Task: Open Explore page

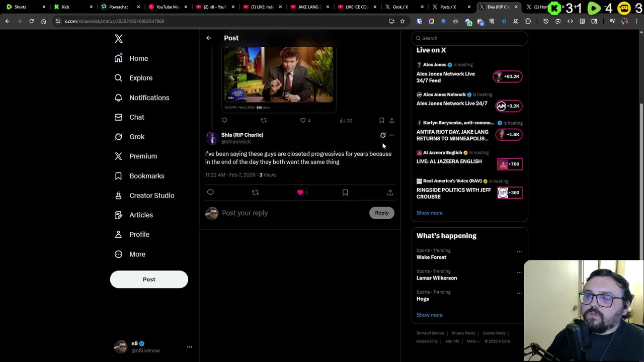Action: (x=133, y=78)
